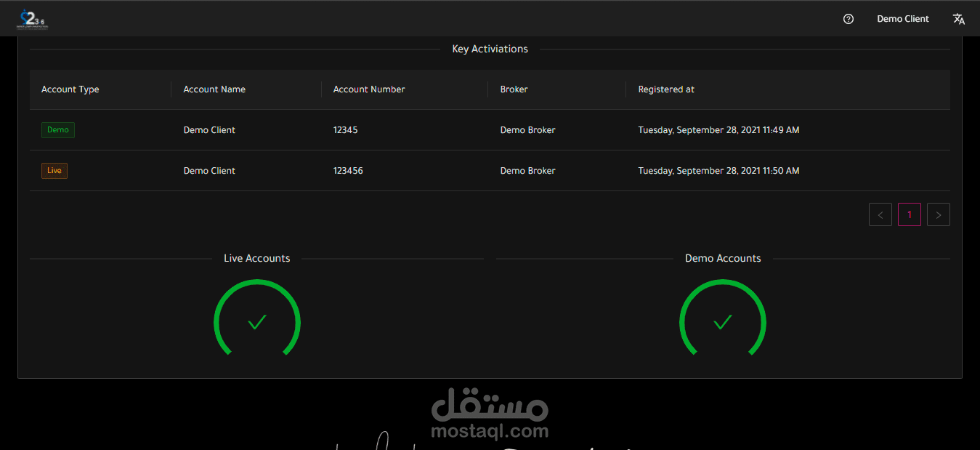Select the green Demo account type badge
Image resolution: width=980 pixels, height=450 pixels.
57,129
